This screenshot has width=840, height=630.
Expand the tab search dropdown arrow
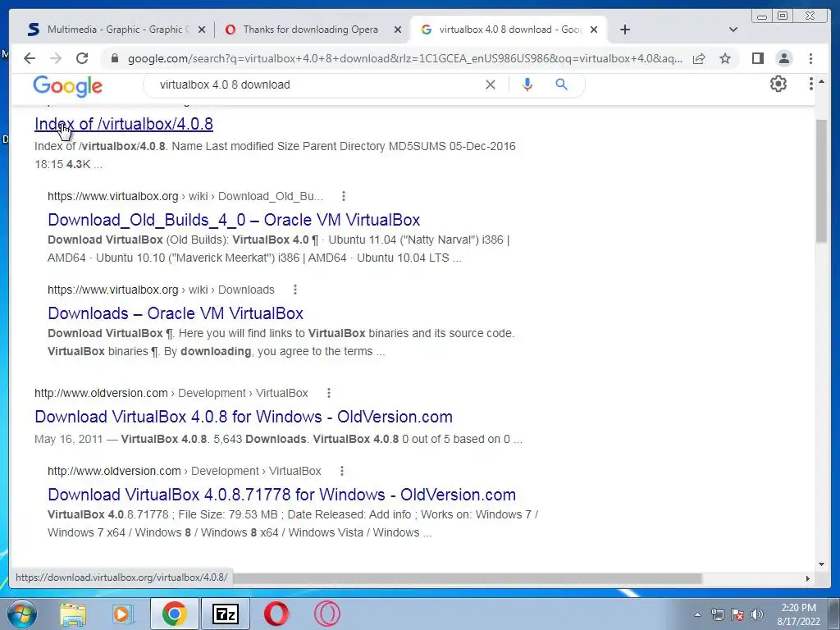tap(733, 30)
